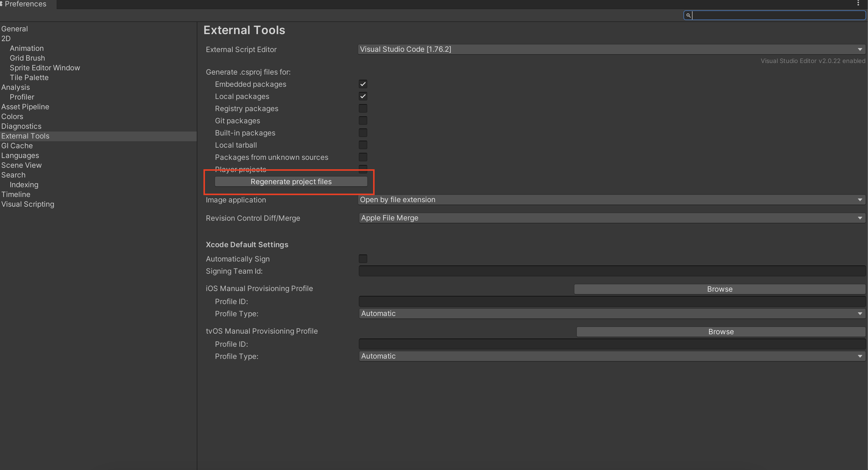The width and height of the screenshot is (868, 470).
Task: Select Analysis category
Action: point(16,87)
